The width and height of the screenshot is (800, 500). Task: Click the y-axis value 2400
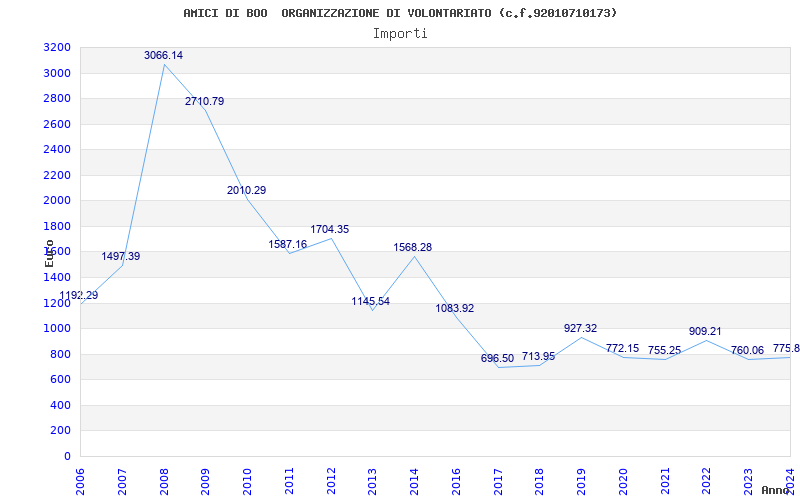tap(57, 150)
